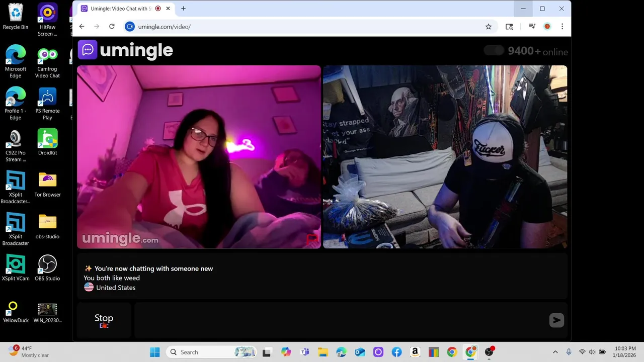Open the Windows Start menu
644x362 pixels.
(154, 352)
